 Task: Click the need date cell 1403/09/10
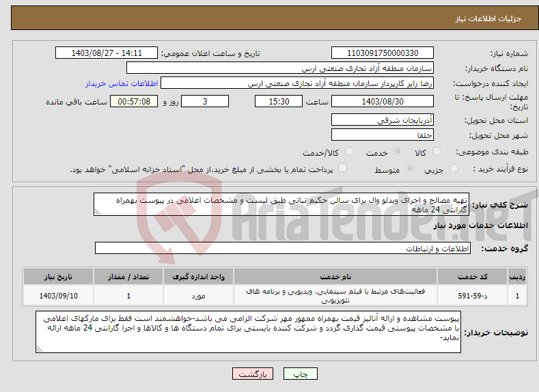coord(59,296)
